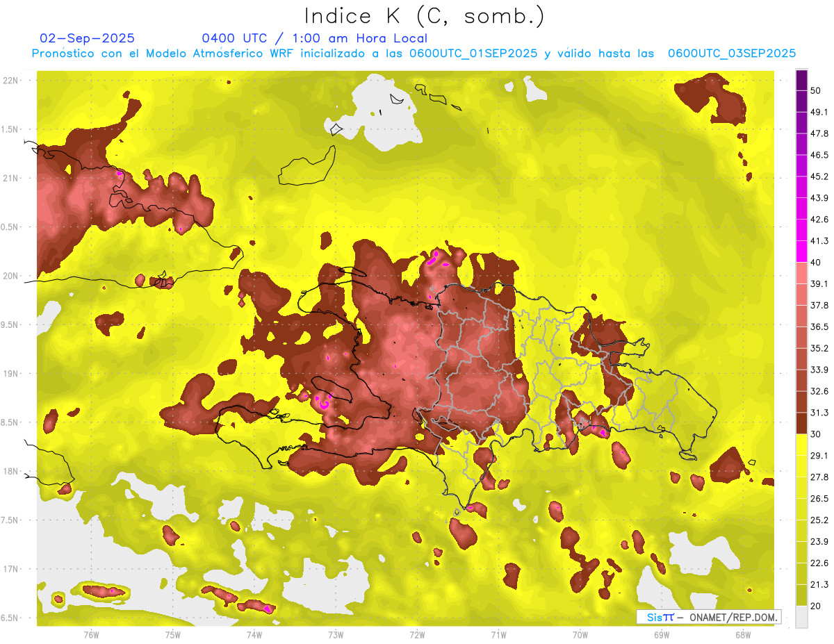Click the colorbar value '39.1'
This screenshot has width=834, height=644.
coord(819,283)
